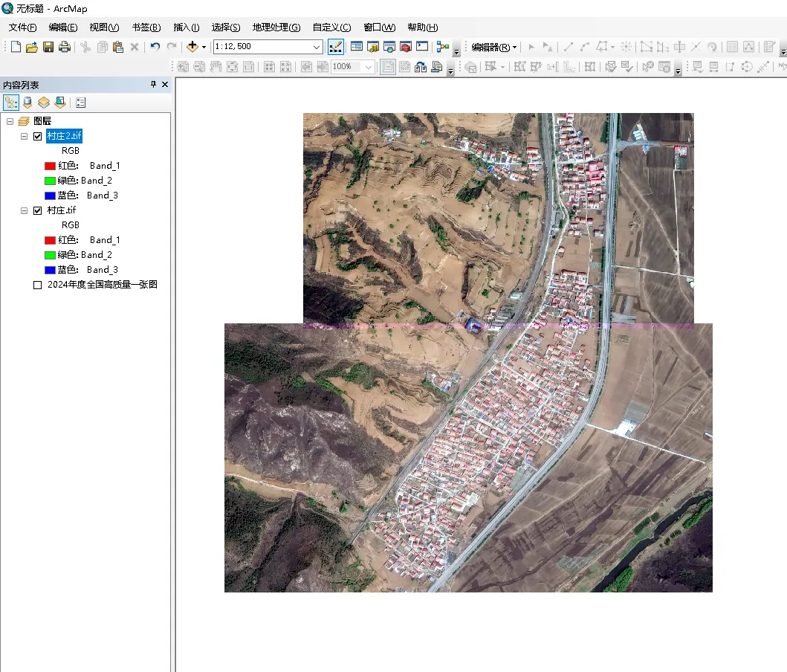Launch the ModelBuilder window icon

click(x=443, y=47)
